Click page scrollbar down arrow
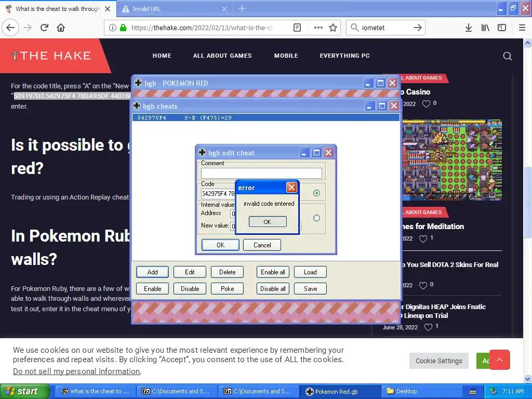The height and width of the screenshot is (399, 532). [528, 379]
